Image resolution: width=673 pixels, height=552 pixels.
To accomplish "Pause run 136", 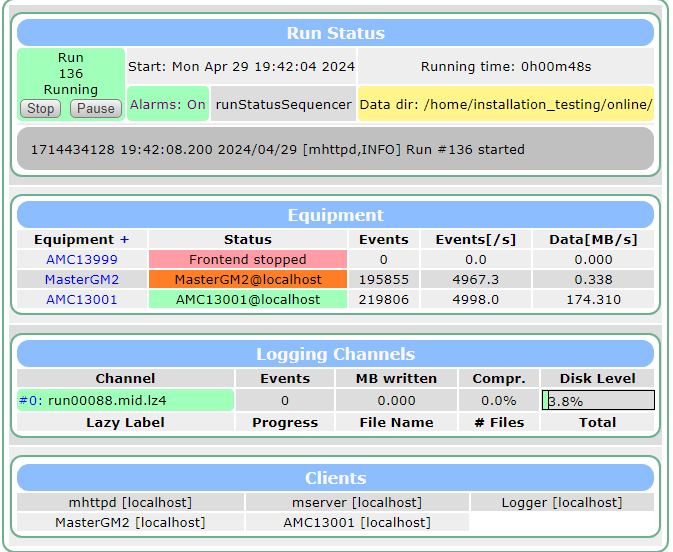I will point(96,109).
